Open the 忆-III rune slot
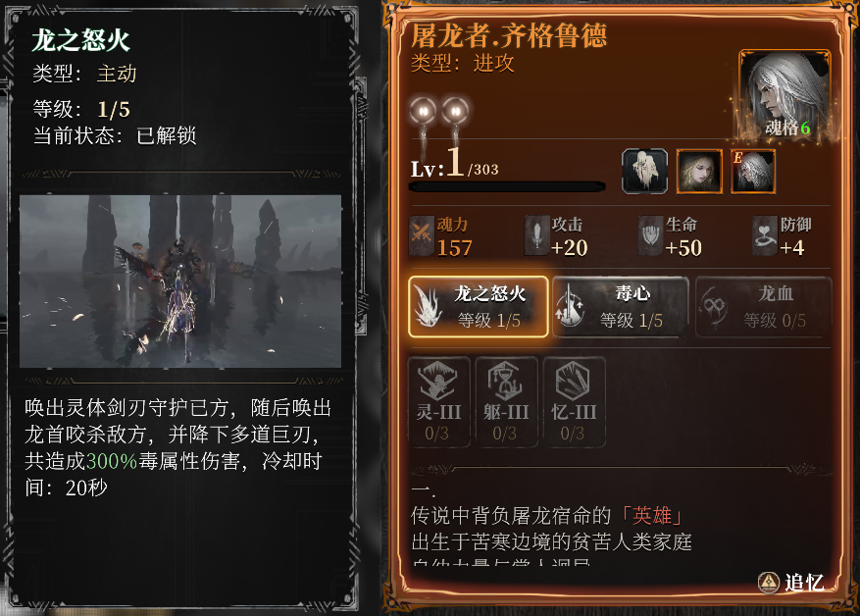The image size is (860, 616). point(574,402)
